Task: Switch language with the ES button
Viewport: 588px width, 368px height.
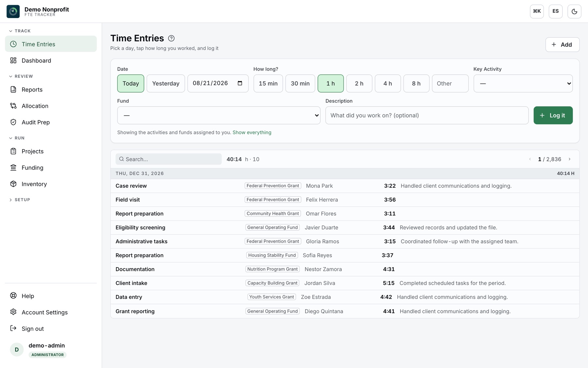Action: (555, 11)
